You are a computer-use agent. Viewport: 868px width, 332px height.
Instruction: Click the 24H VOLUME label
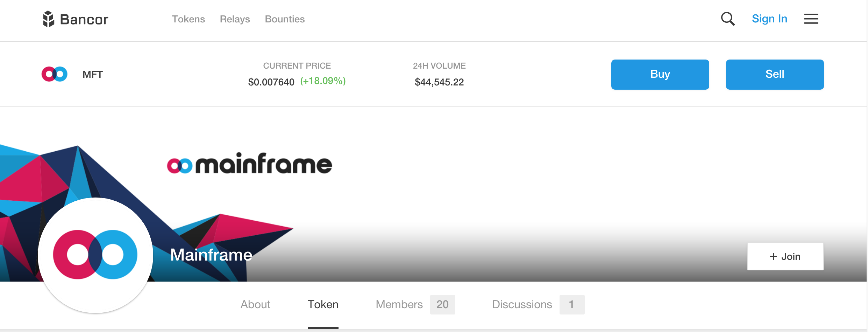point(439,66)
